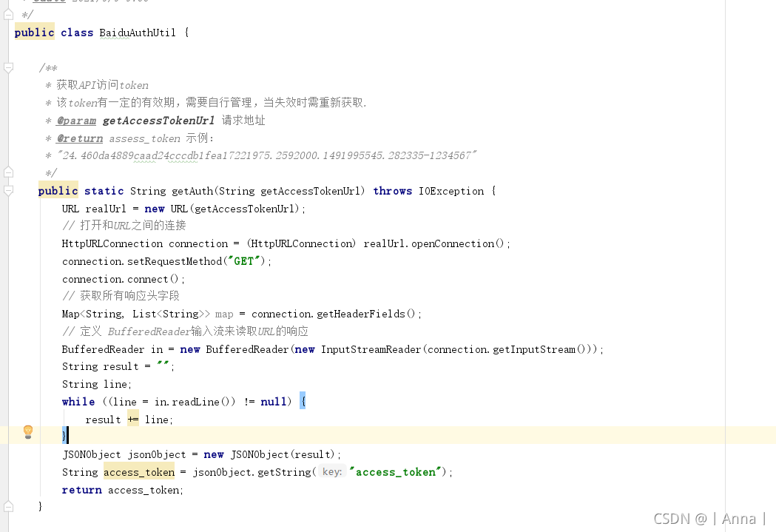Click the @return tag in the Javadoc
Viewport: 776px width, 532px height.
point(80,138)
